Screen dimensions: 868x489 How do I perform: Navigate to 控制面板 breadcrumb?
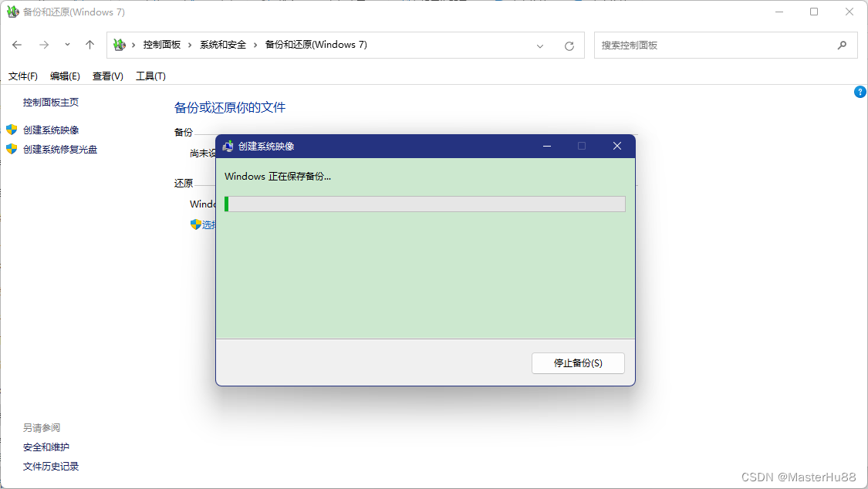pos(162,45)
